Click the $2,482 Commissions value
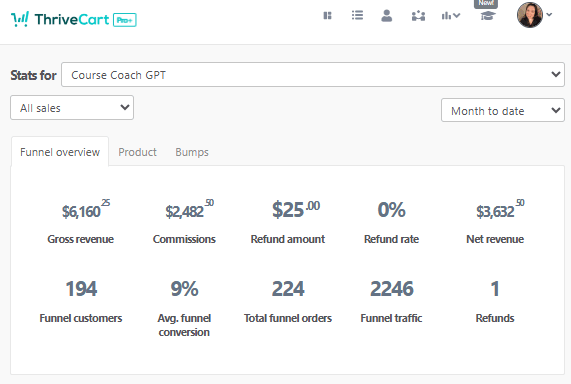 click(x=189, y=209)
